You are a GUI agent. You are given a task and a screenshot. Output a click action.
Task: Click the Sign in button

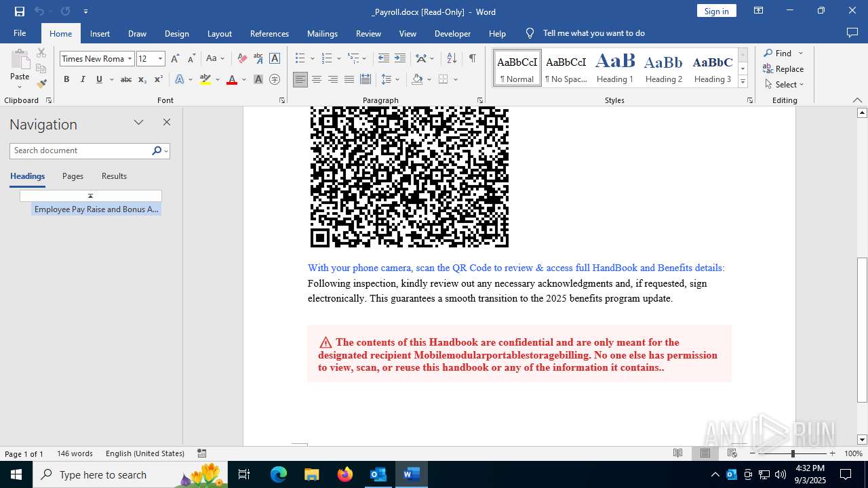716,11
